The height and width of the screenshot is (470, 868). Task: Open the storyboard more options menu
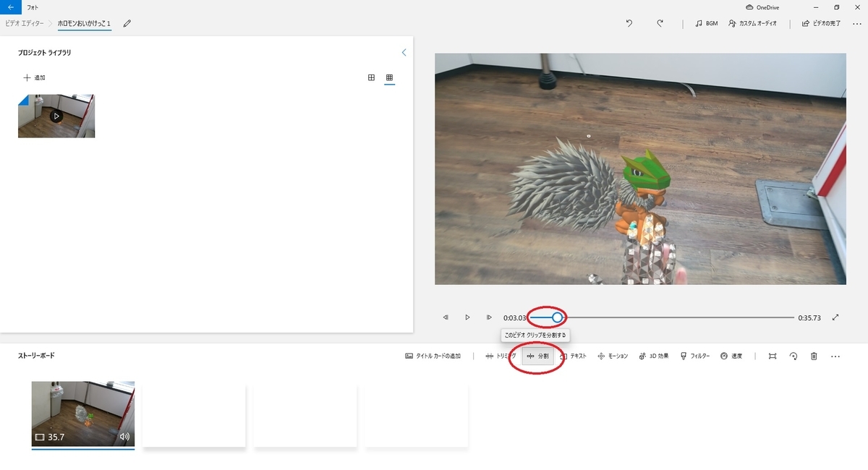pos(836,356)
